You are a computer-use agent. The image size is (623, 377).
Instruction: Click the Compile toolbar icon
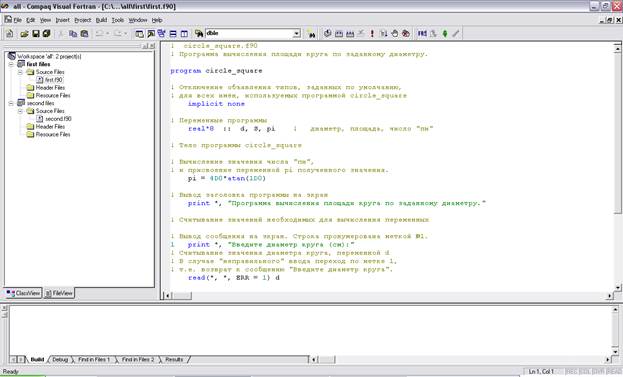[x=327, y=34]
